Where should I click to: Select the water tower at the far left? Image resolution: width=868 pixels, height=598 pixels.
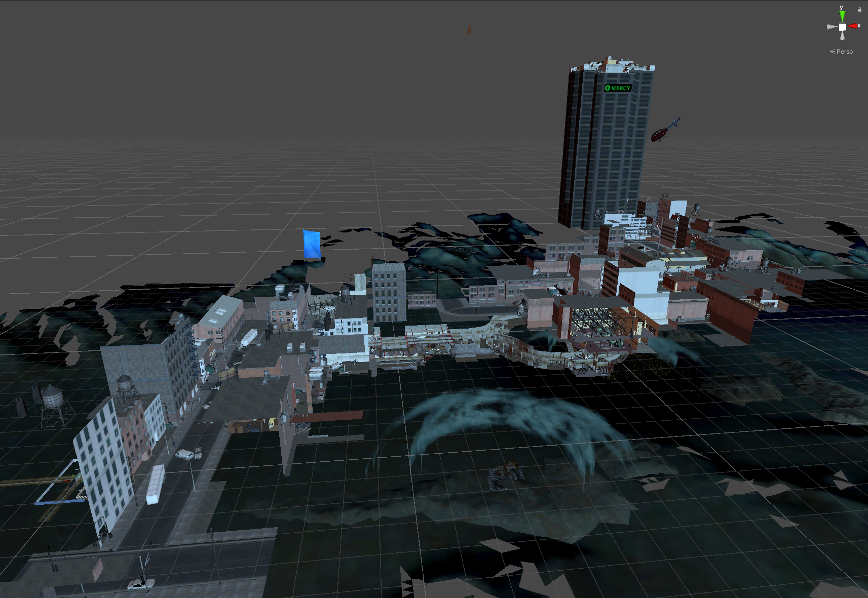[52, 403]
